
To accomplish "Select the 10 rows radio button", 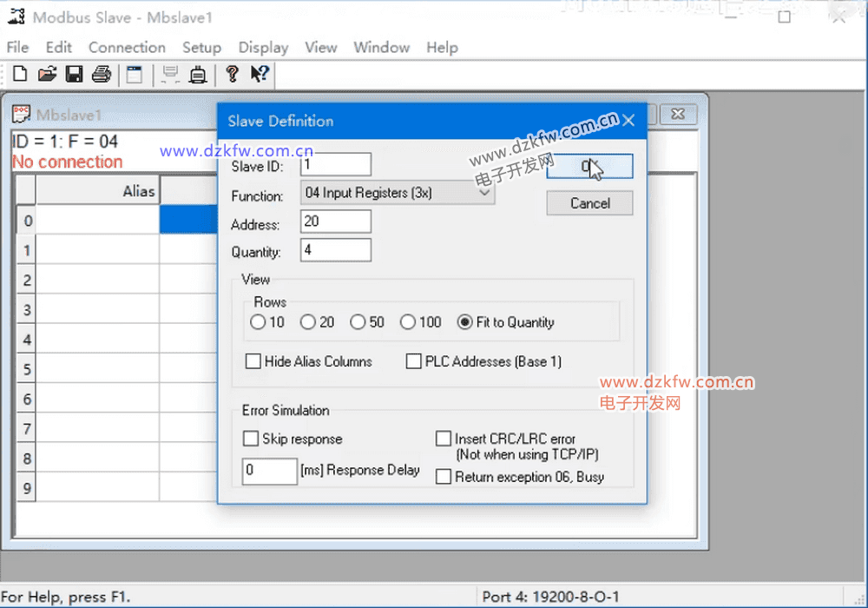I will [x=258, y=322].
